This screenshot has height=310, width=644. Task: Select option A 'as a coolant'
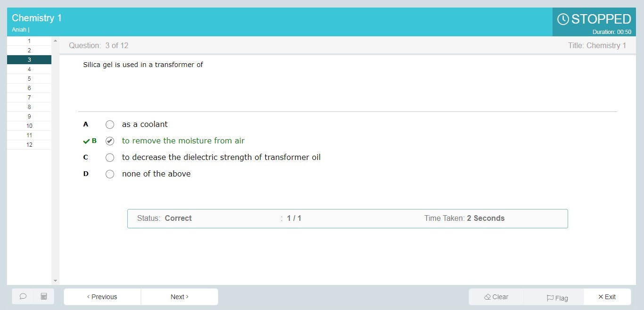(x=110, y=125)
